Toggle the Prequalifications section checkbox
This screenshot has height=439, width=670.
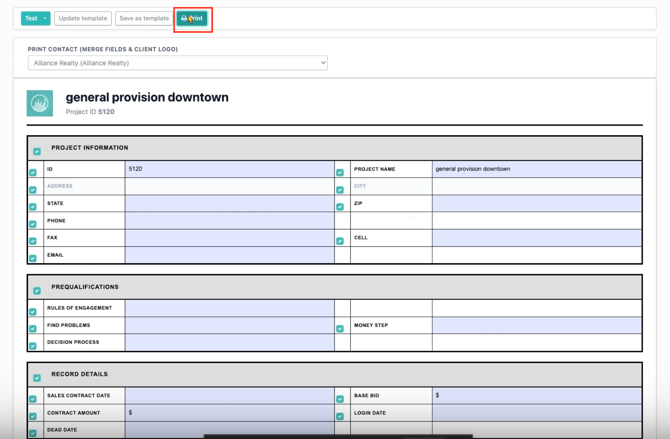37,291
